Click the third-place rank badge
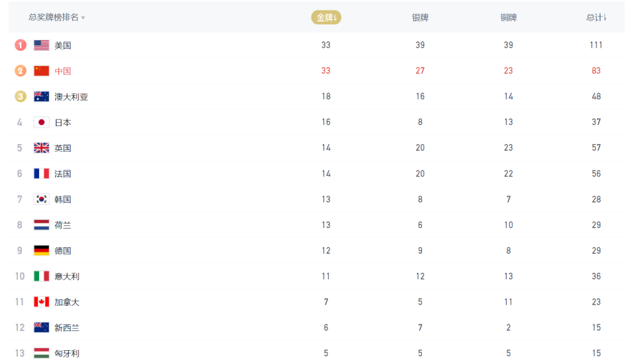The image size is (635, 364). click(21, 96)
